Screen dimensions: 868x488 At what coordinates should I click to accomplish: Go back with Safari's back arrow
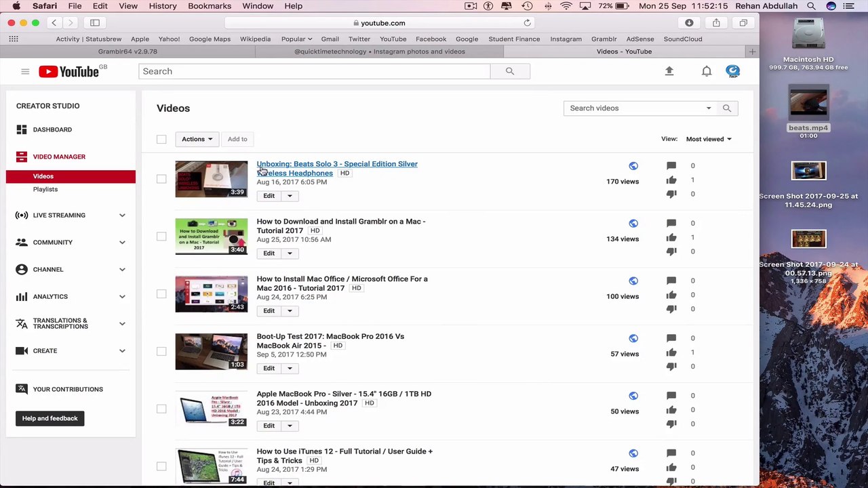point(54,23)
